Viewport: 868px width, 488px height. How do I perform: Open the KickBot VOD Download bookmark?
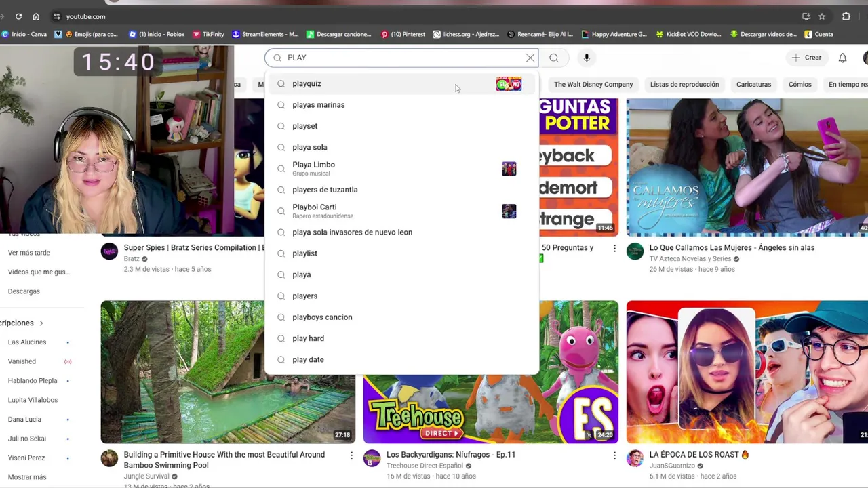click(688, 34)
